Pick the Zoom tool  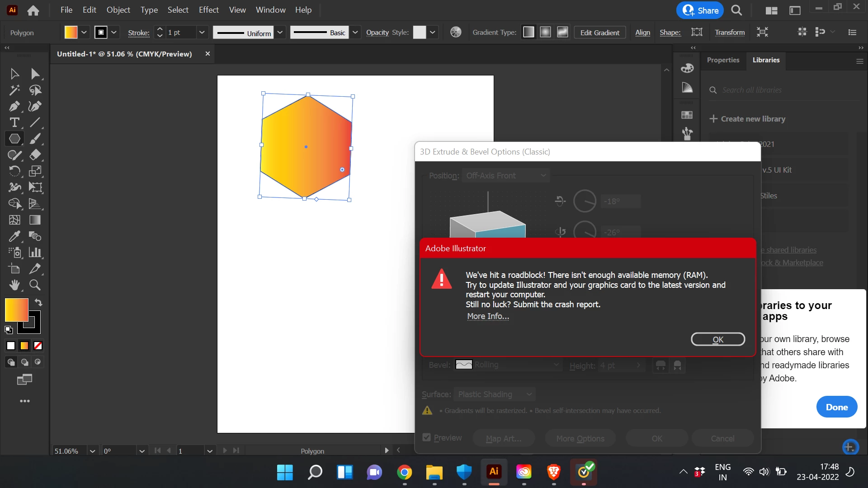(x=35, y=285)
